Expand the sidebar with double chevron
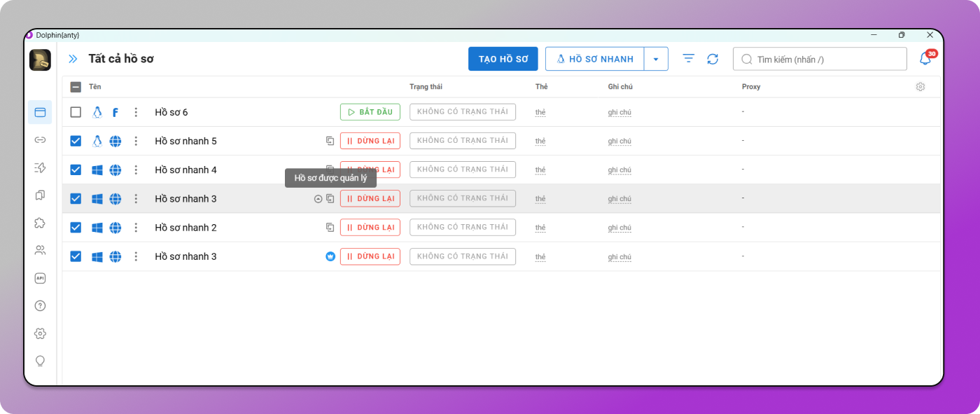 tap(73, 59)
